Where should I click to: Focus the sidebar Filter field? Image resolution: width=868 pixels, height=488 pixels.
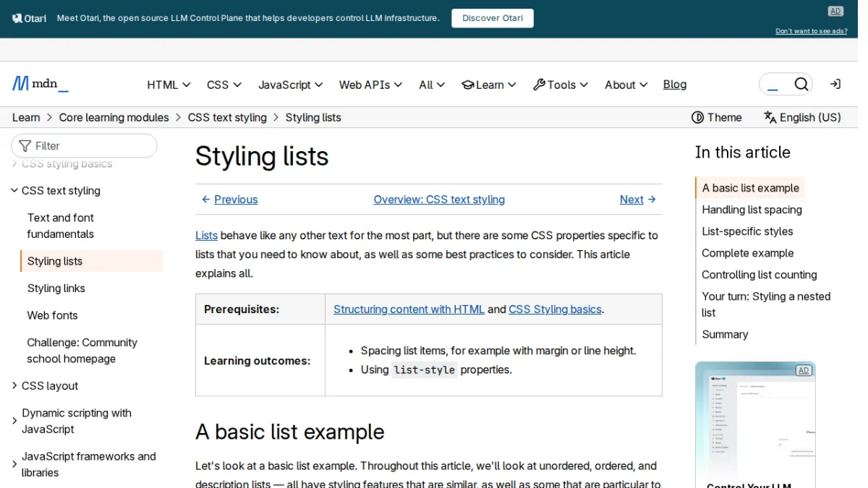pyautogui.click(x=84, y=145)
